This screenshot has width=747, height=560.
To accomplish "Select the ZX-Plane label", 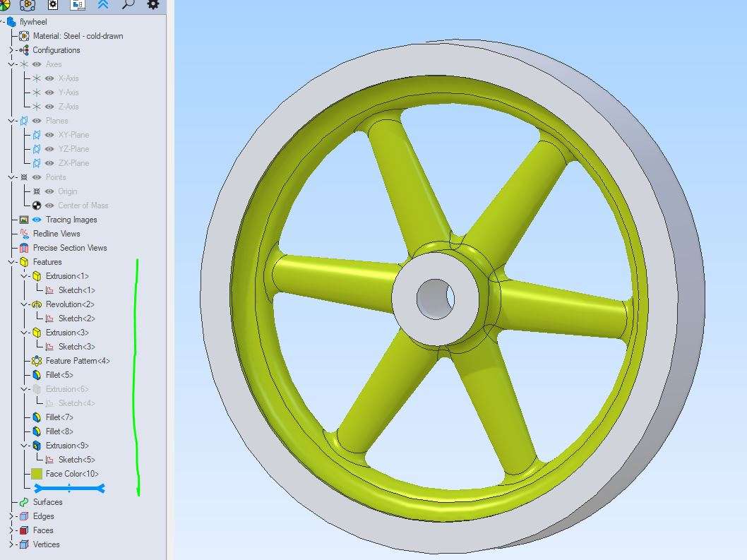I will click(74, 163).
